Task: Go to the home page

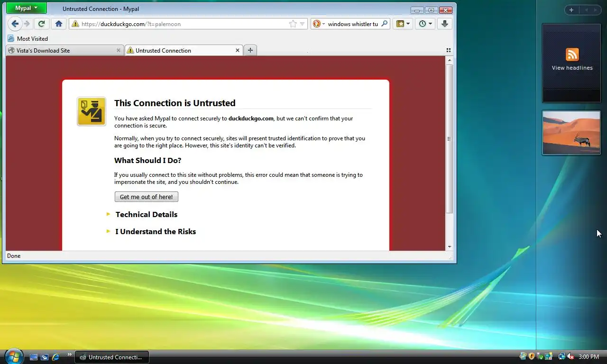Action: pos(59,24)
